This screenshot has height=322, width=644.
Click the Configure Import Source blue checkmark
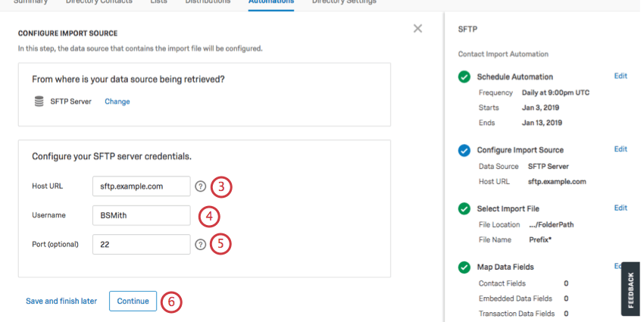[x=464, y=150]
